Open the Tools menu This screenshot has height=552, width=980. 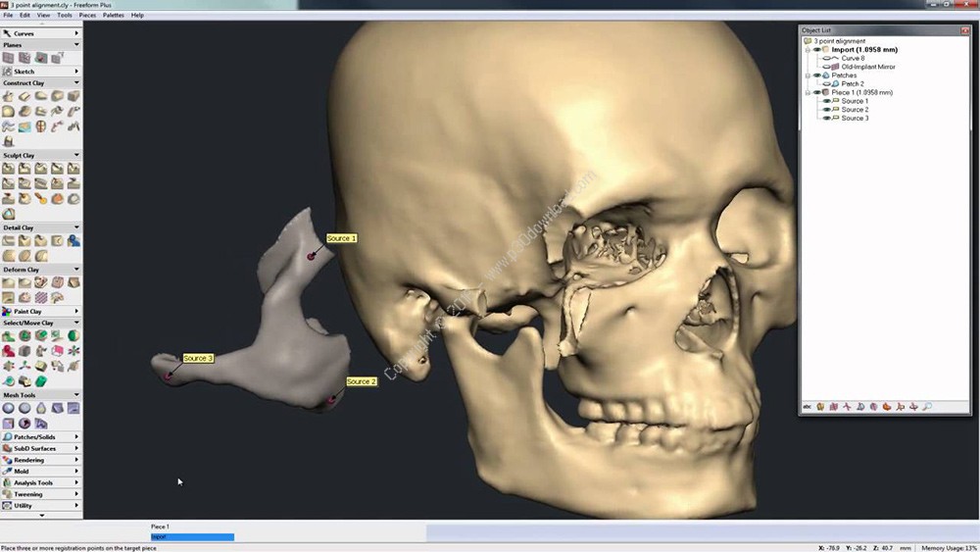[x=64, y=16]
